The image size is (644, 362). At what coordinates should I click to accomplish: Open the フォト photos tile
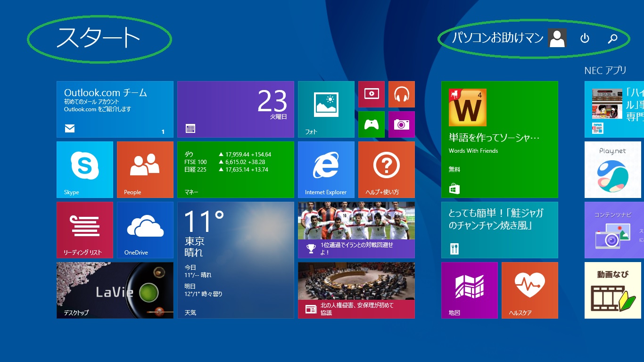326,109
